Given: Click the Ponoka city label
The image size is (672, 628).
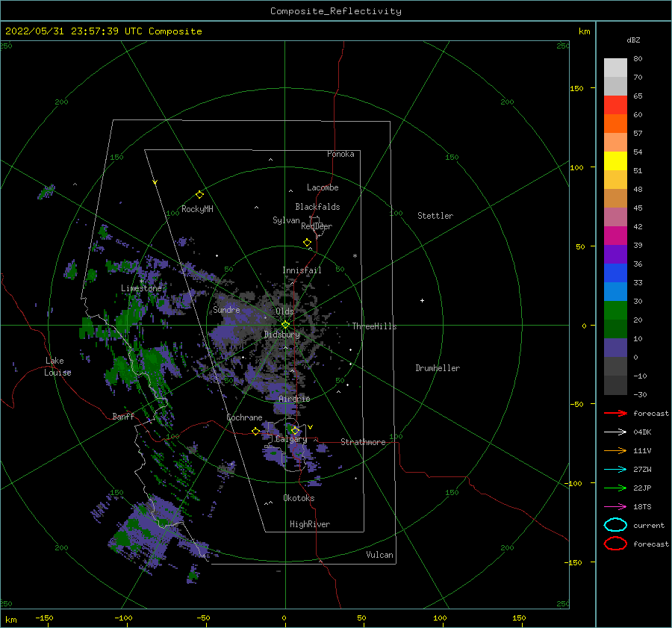Looking at the screenshot, I should point(340,154).
